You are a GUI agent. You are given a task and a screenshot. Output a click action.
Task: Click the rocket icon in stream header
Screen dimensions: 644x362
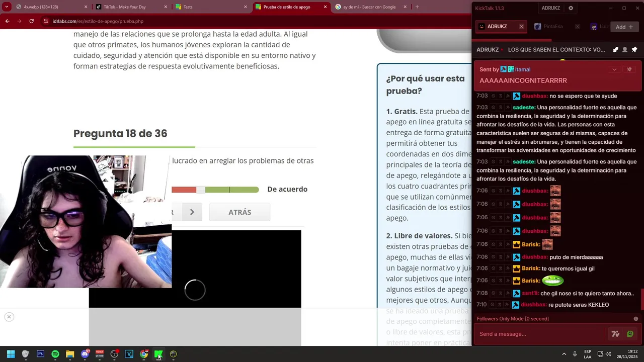click(x=615, y=50)
